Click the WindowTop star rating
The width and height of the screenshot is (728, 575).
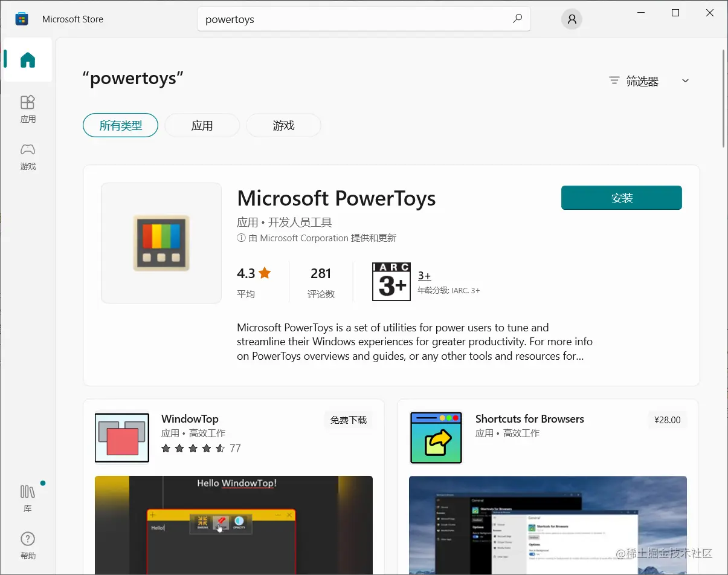point(193,449)
